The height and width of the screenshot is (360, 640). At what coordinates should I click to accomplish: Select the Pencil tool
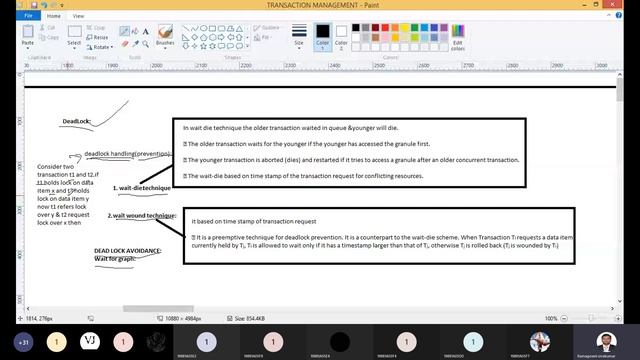[x=124, y=31]
